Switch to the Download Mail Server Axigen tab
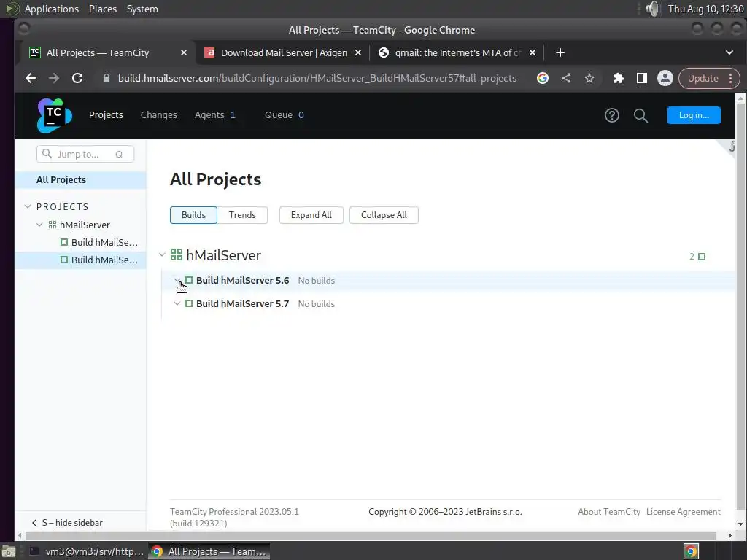 pos(284,52)
